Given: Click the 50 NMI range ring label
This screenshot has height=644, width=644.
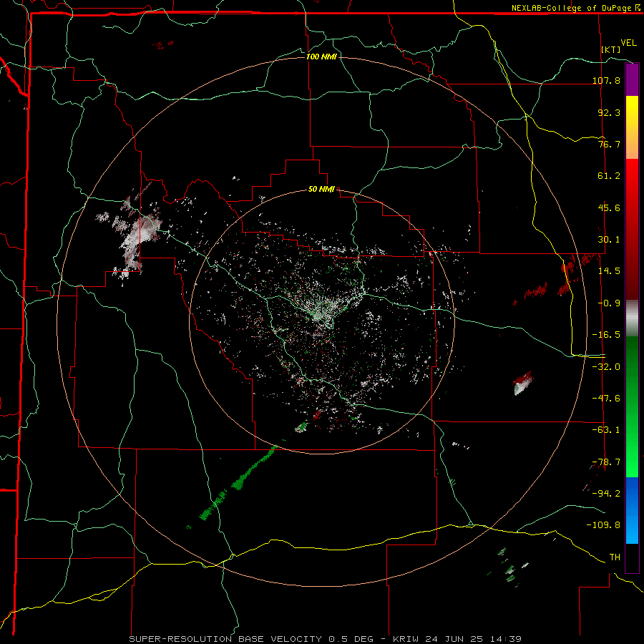Looking at the screenshot, I should pos(321,190).
